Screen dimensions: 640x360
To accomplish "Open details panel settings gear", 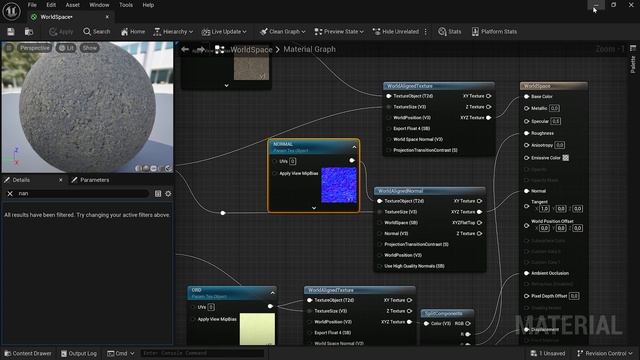I will pos(168,193).
